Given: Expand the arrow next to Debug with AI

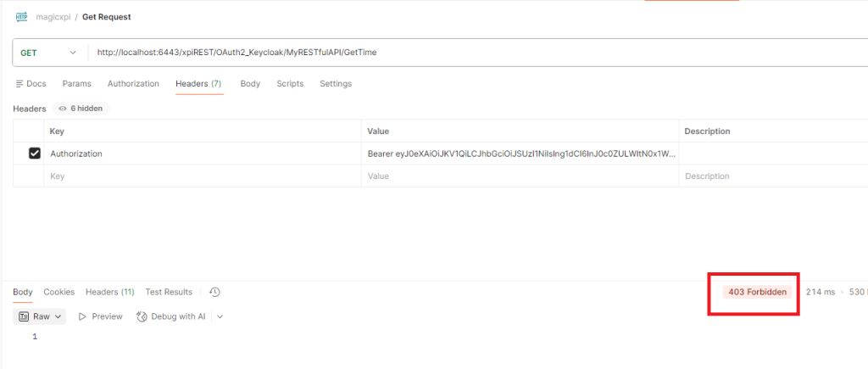Looking at the screenshot, I should tap(220, 316).
